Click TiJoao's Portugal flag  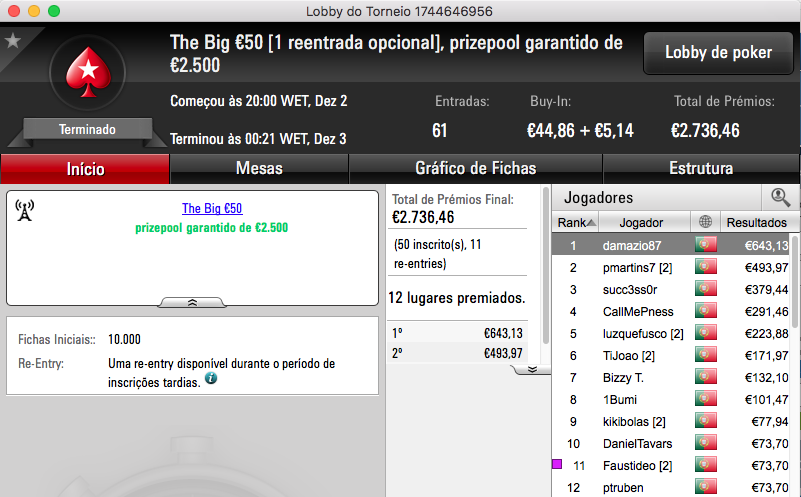click(x=705, y=355)
